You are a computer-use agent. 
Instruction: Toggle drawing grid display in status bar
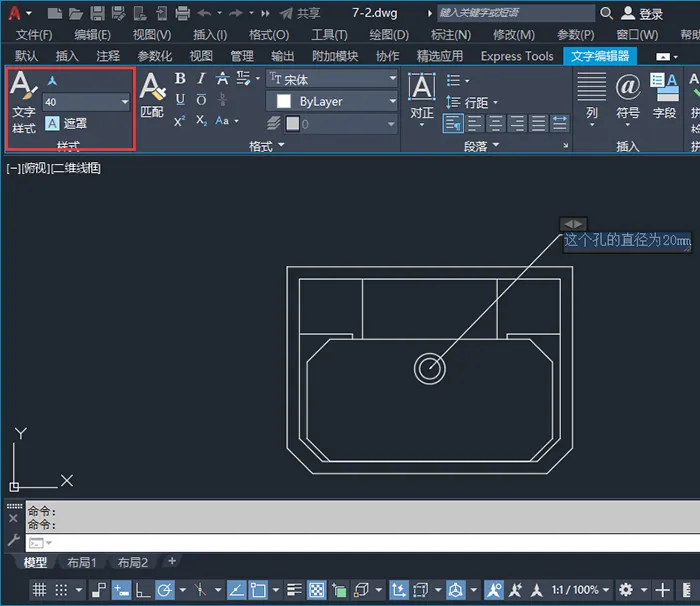point(39,590)
